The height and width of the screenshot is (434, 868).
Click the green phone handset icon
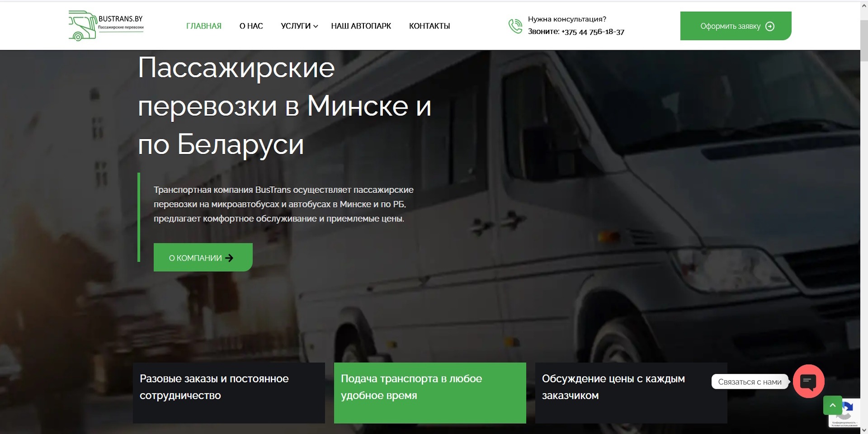(x=515, y=26)
